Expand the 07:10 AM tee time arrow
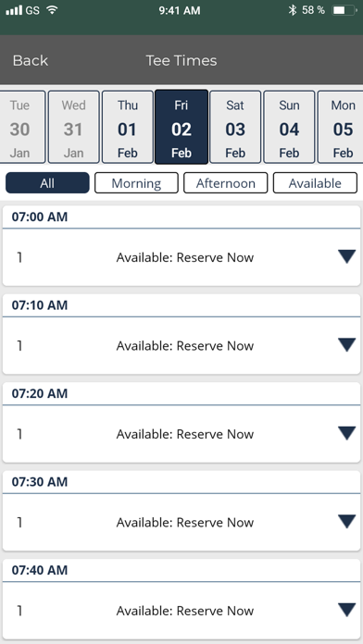 (346, 345)
